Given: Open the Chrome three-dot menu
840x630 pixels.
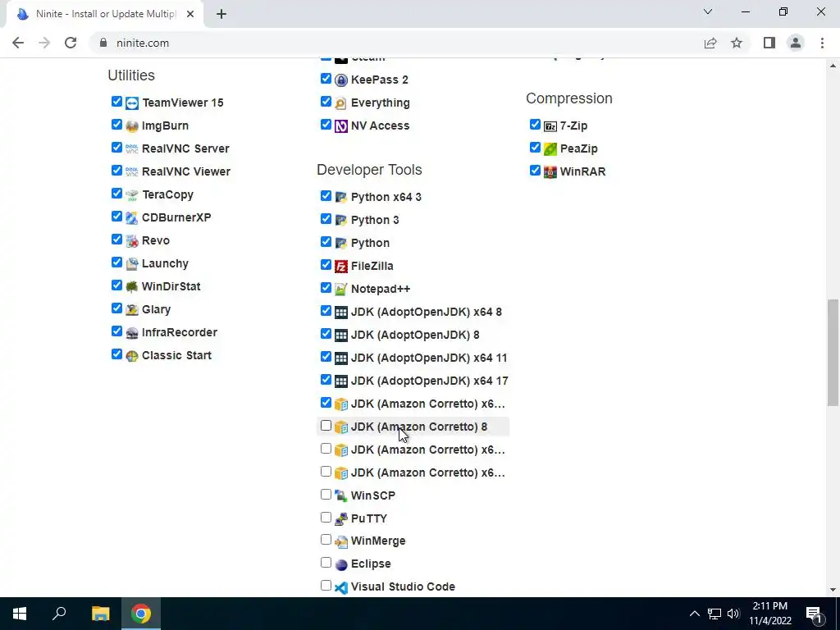Looking at the screenshot, I should (x=822, y=43).
